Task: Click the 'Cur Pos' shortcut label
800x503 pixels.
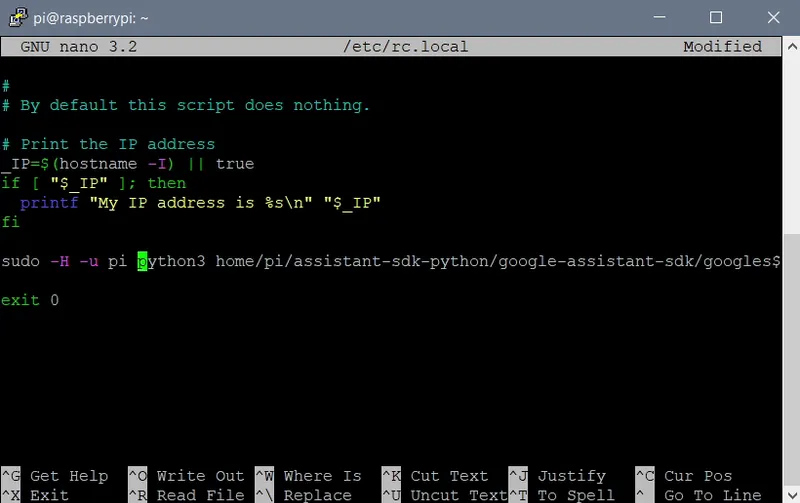Action: click(x=698, y=476)
